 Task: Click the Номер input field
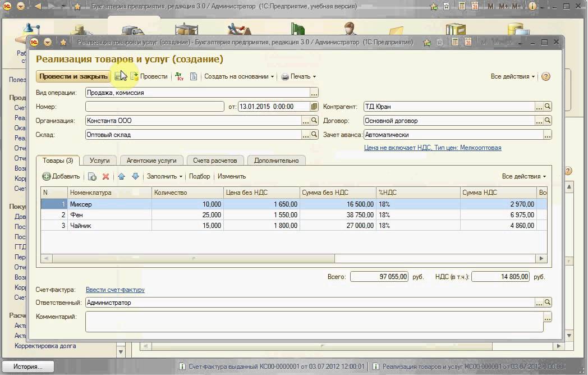pyautogui.click(x=155, y=107)
